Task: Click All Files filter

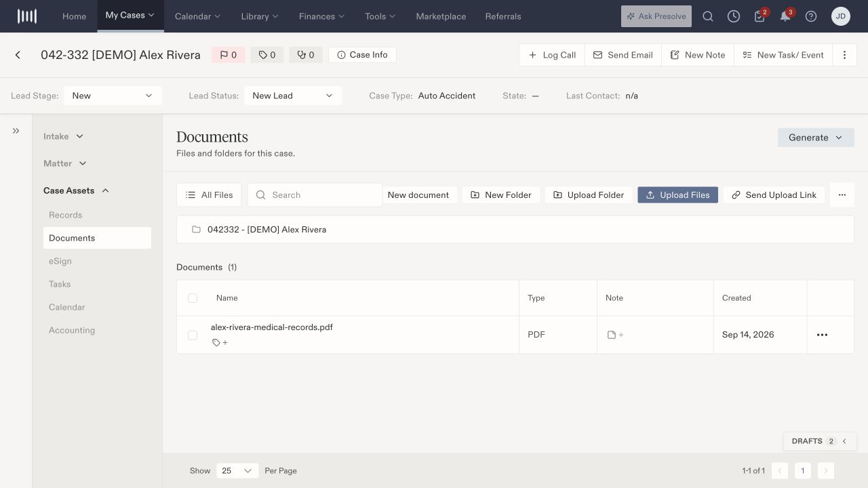Action: pyautogui.click(x=209, y=195)
